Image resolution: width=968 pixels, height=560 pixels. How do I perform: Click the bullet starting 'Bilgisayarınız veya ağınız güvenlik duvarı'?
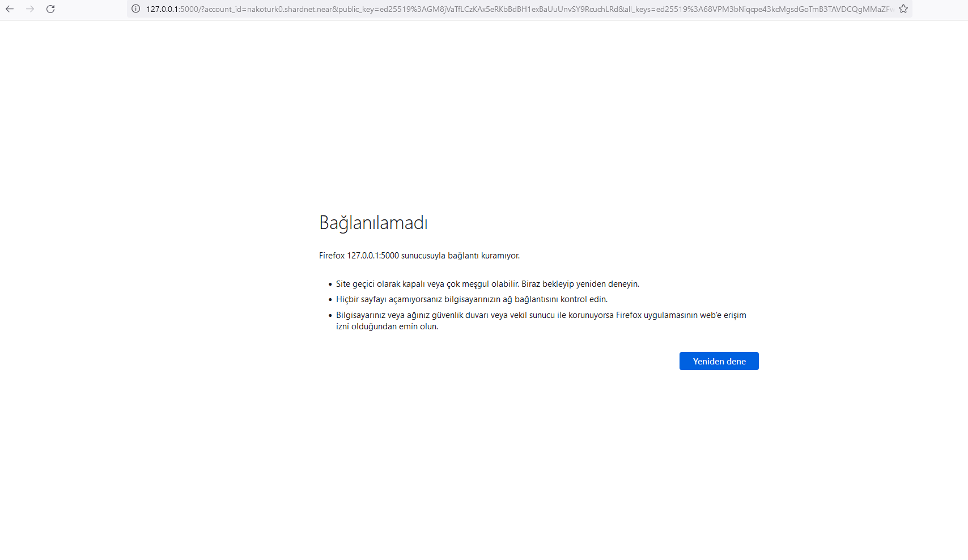(x=541, y=321)
